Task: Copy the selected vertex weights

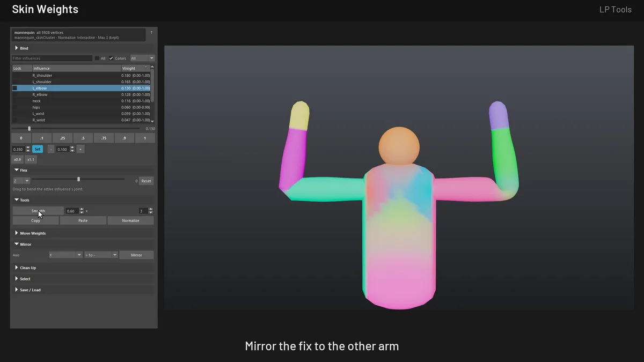Action: coord(35,220)
